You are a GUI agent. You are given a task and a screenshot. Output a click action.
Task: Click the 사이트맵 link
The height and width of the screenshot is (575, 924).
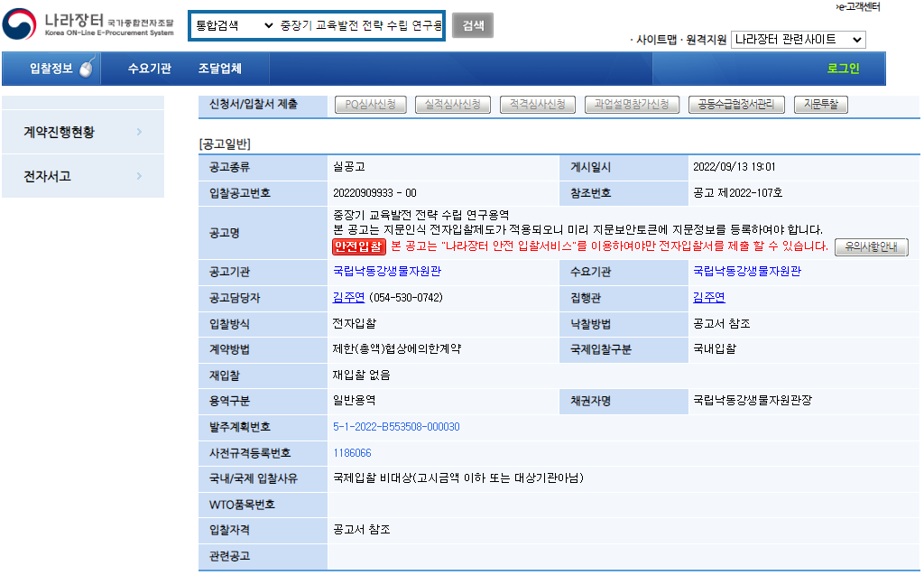[656, 40]
